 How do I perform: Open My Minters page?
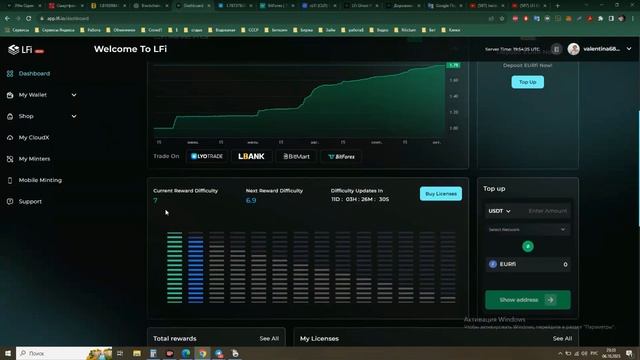click(34, 159)
